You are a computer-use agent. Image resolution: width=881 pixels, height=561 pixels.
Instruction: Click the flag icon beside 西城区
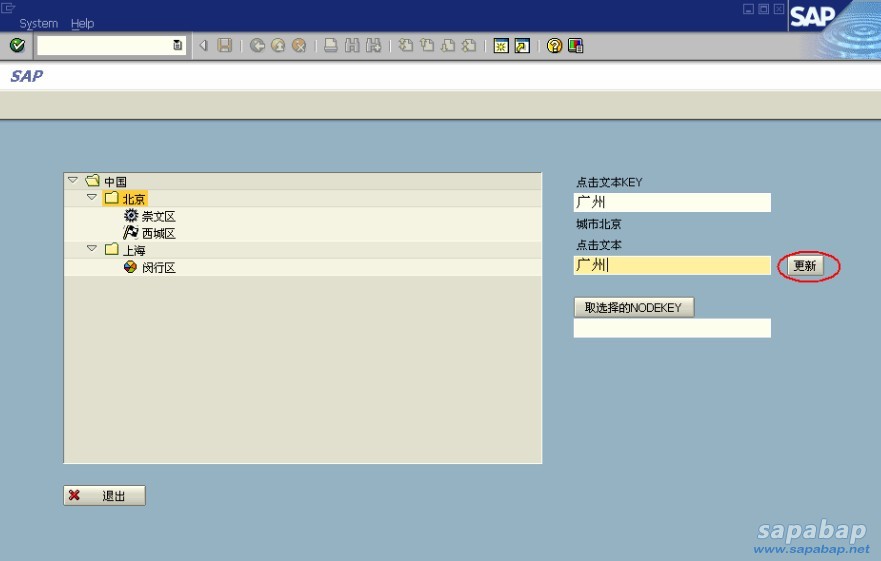click(130, 232)
